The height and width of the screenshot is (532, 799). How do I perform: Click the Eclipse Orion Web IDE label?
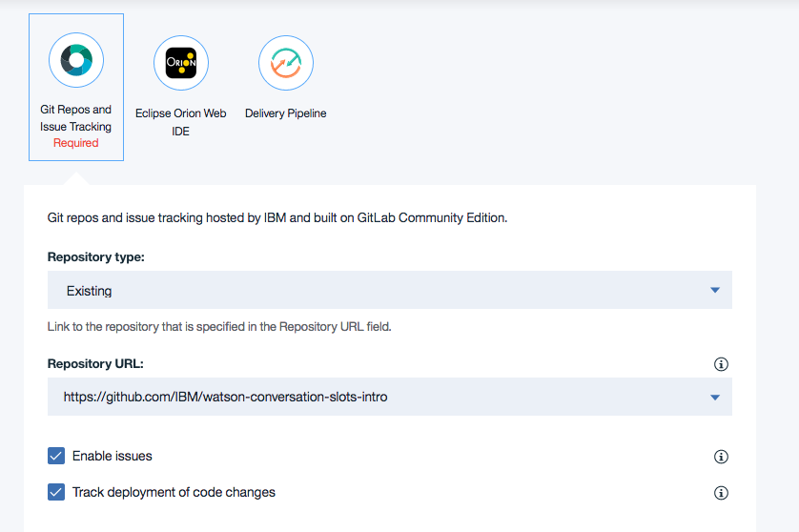[x=181, y=122]
